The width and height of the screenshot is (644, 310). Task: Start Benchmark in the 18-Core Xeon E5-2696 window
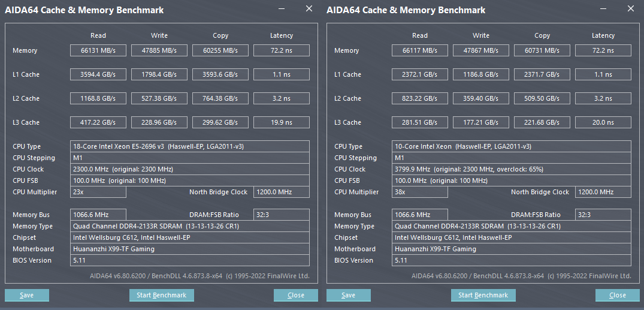161,295
